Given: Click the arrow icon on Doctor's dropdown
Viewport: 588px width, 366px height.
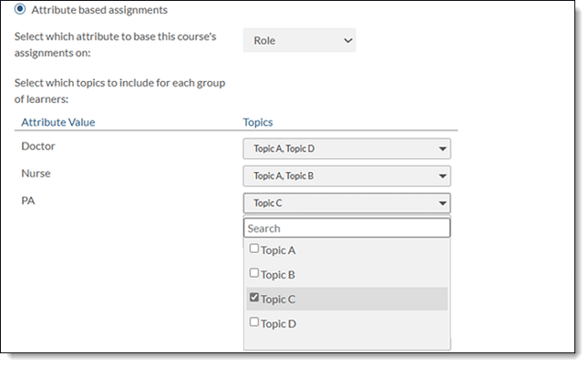Looking at the screenshot, I should 442,148.
